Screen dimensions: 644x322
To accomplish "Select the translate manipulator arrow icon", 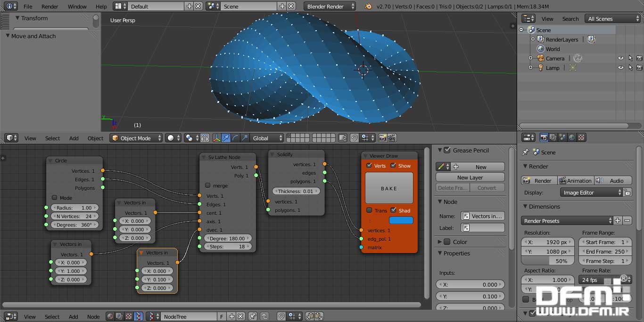I will pyautogui.click(x=226, y=138).
